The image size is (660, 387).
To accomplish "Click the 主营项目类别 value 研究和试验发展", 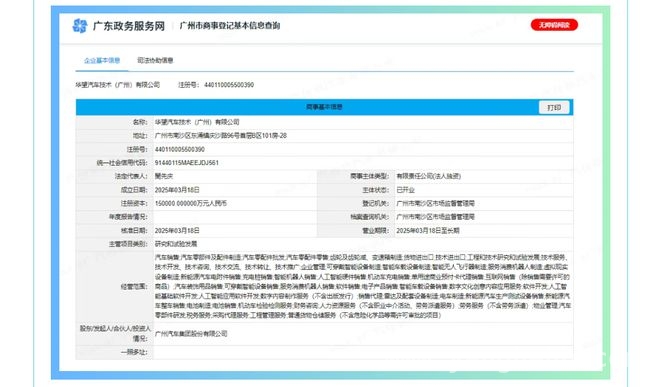I will point(176,244).
